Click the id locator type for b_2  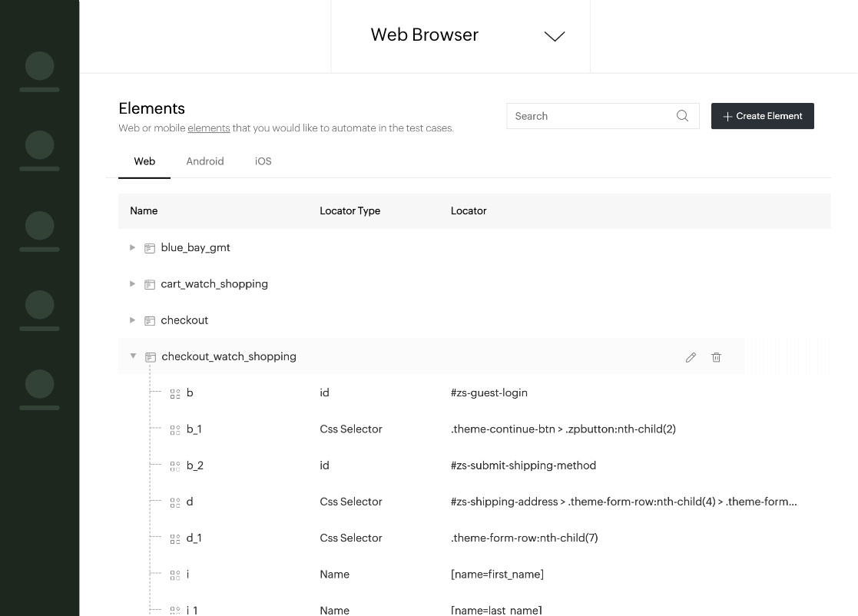tap(324, 465)
